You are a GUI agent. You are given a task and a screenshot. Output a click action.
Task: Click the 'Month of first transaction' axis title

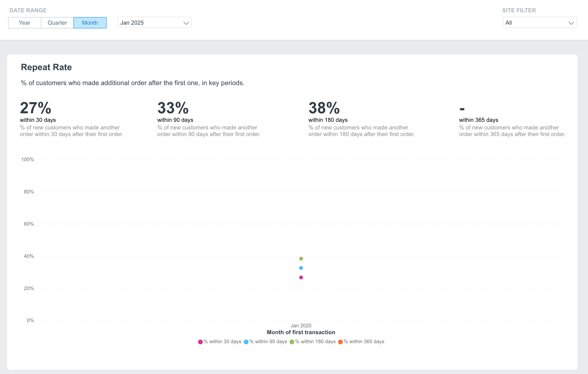click(301, 332)
